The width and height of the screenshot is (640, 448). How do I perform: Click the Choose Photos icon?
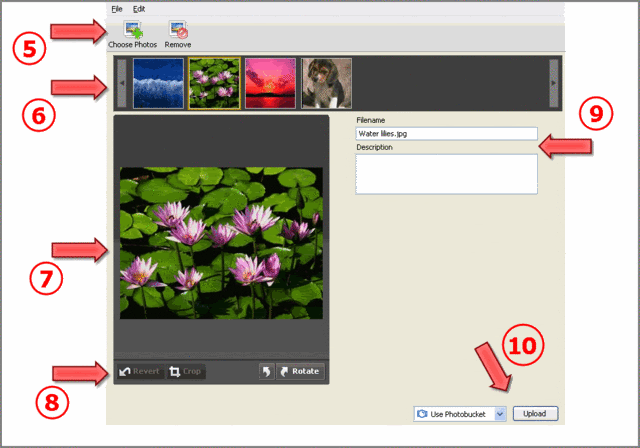[133, 31]
